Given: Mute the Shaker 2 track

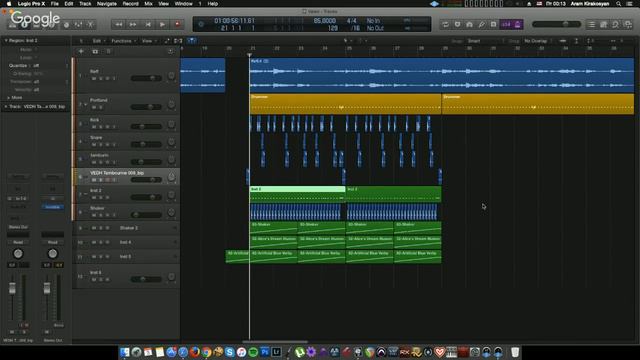Looking at the screenshot, I should [94, 228].
